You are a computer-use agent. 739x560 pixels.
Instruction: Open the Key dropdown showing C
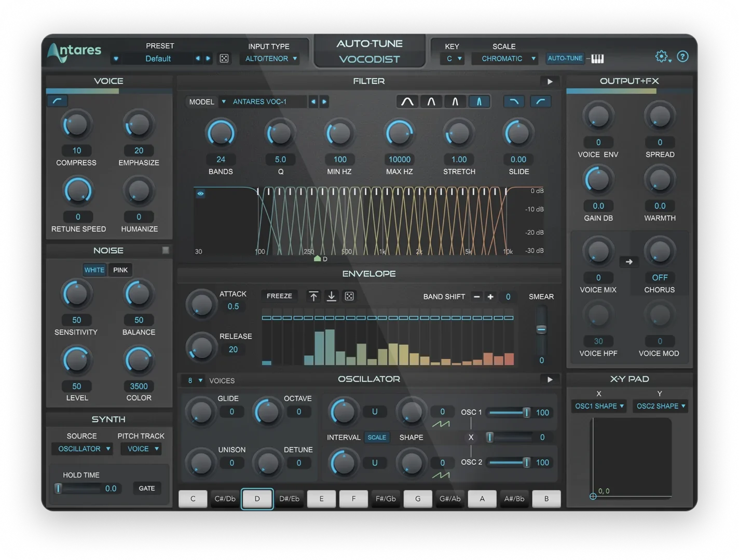(x=453, y=59)
